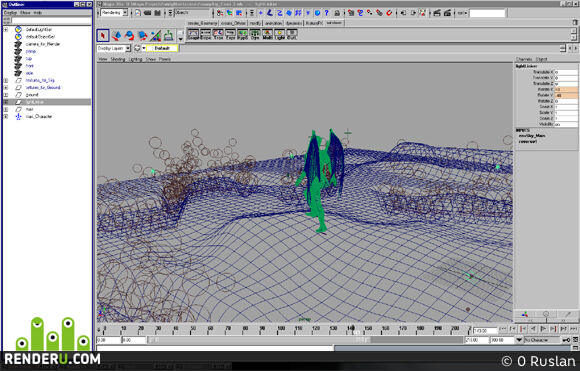Choose the Scale tool icon

[x=142, y=36]
